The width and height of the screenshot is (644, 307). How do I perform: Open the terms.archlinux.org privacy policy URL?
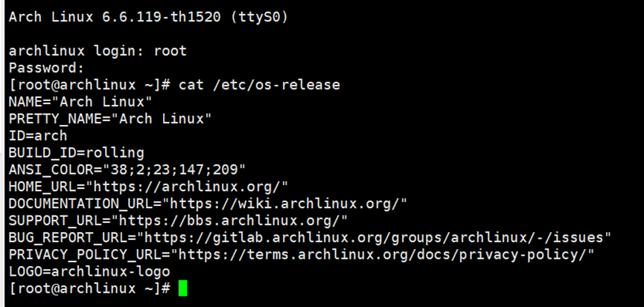[x=388, y=255]
